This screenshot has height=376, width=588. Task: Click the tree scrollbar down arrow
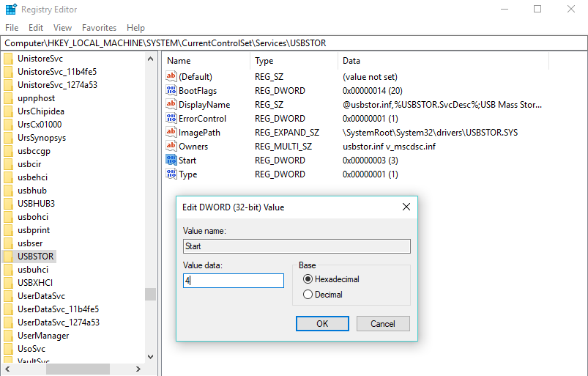coord(150,356)
